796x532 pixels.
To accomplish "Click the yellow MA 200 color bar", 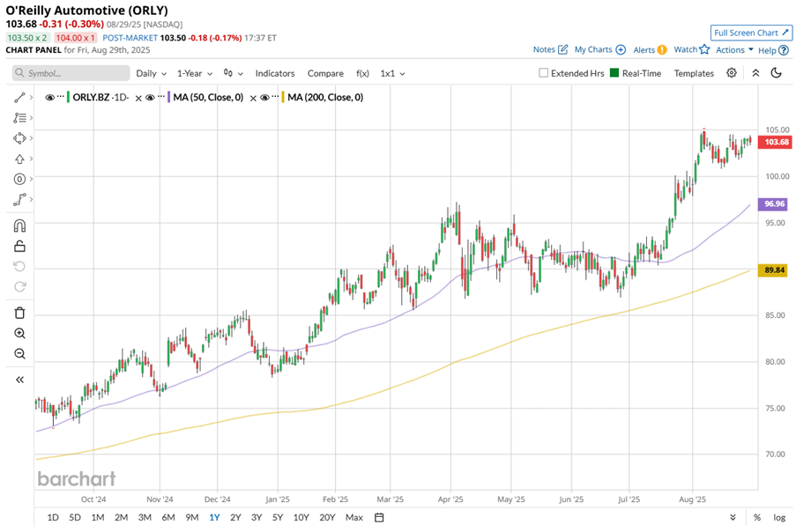I will 283,97.
